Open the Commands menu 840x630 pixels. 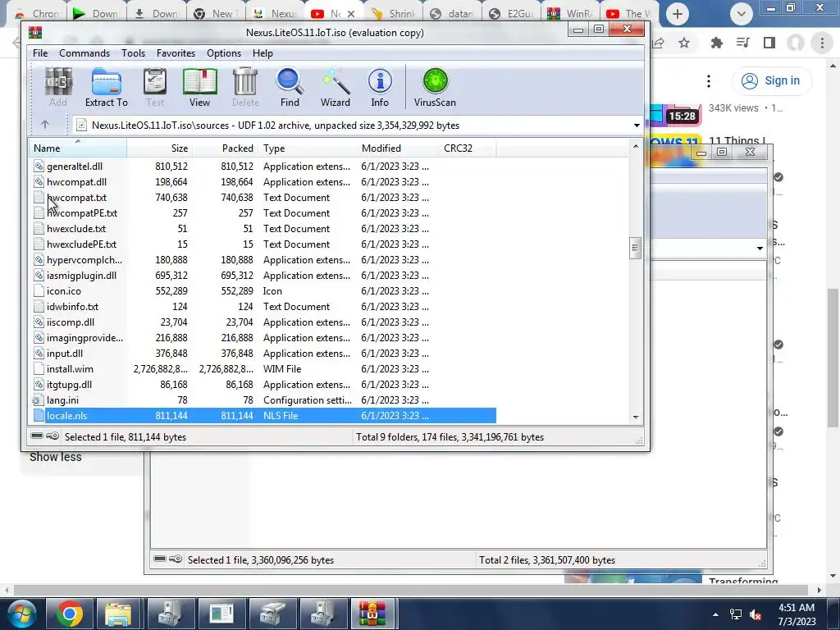coord(84,53)
